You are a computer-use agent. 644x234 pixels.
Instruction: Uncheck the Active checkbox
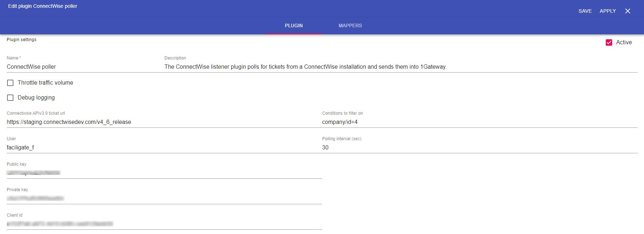coord(609,42)
